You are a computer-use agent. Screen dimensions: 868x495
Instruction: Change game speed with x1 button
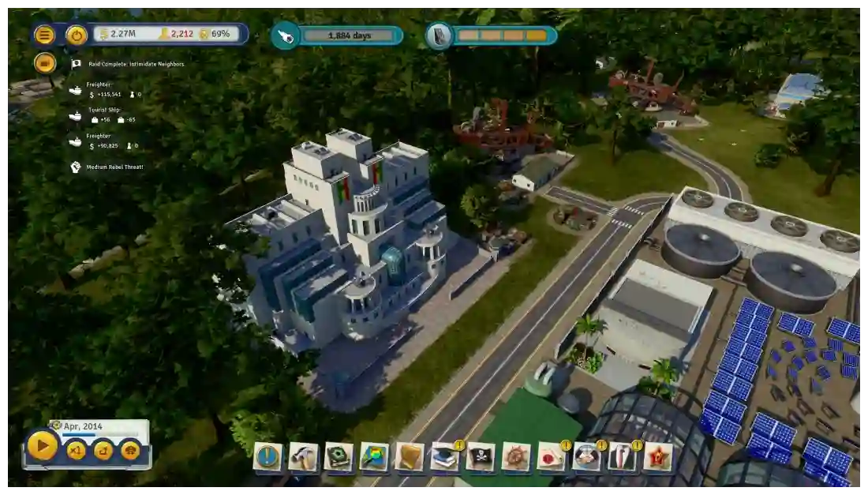77,450
